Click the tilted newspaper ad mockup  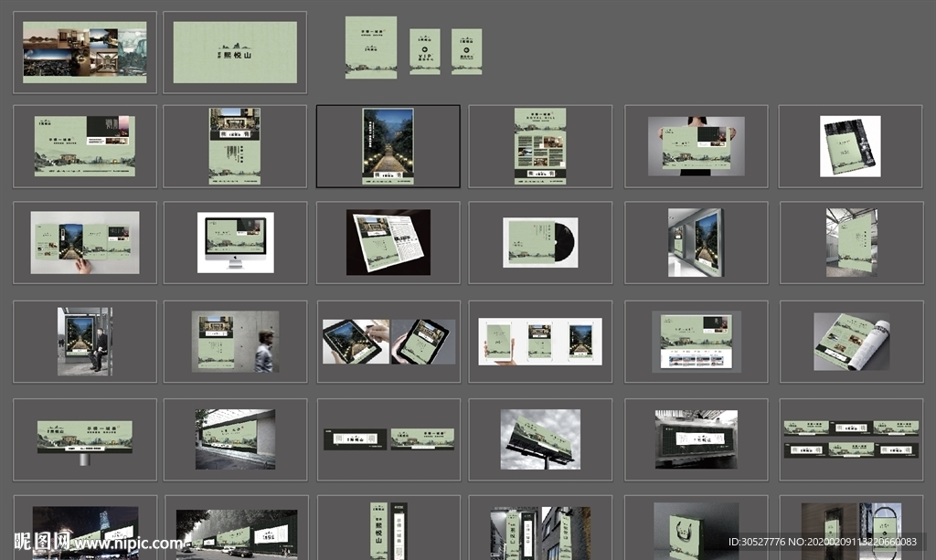tap(388, 242)
